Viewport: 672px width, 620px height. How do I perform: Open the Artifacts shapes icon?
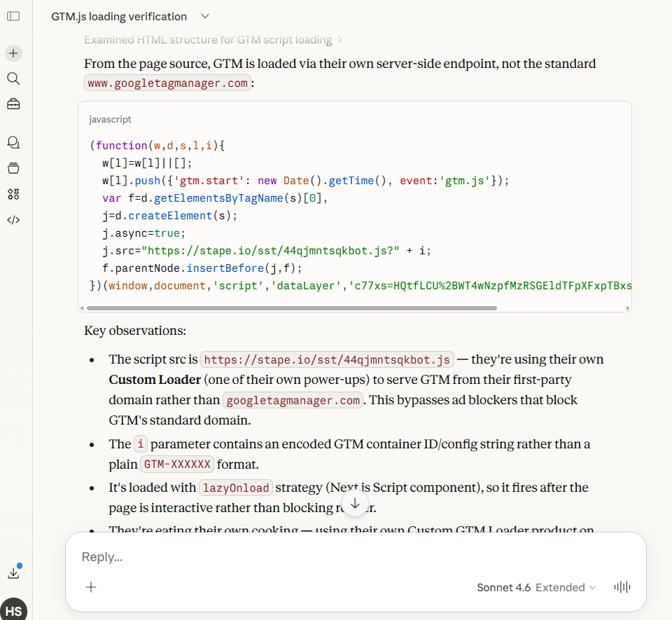tap(13, 194)
